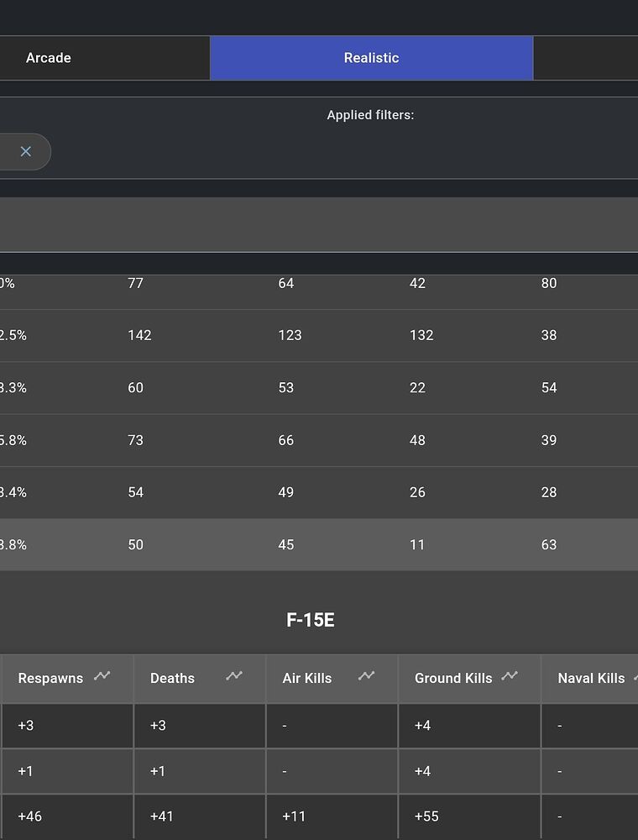Viewport: 638px width, 840px height.
Task: Open the Deaths trend chart icon
Action: tap(234, 676)
